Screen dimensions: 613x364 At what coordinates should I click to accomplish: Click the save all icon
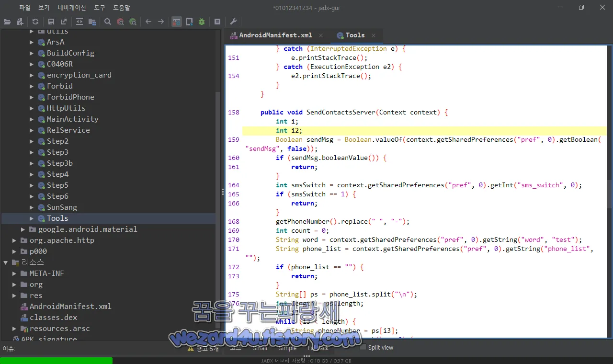click(x=51, y=22)
